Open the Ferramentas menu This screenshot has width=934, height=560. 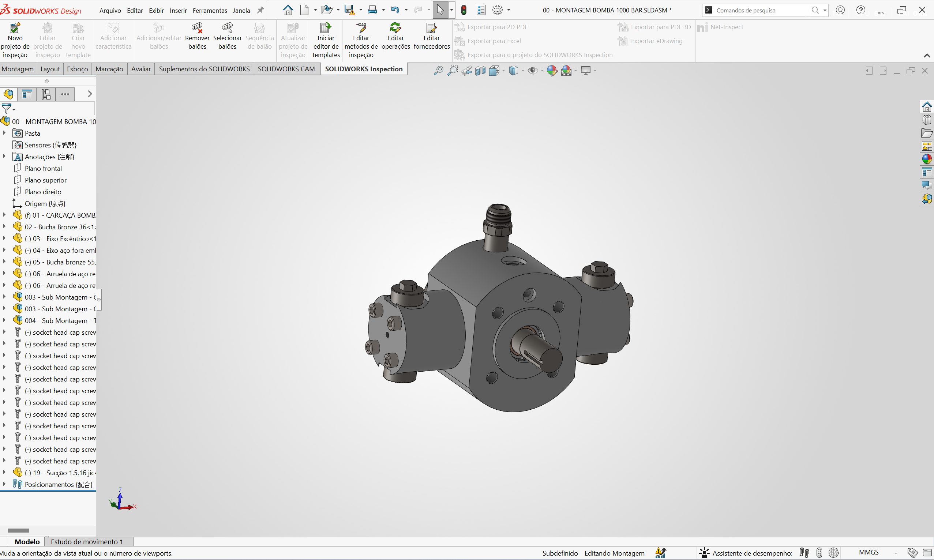[x=210, y=11]
